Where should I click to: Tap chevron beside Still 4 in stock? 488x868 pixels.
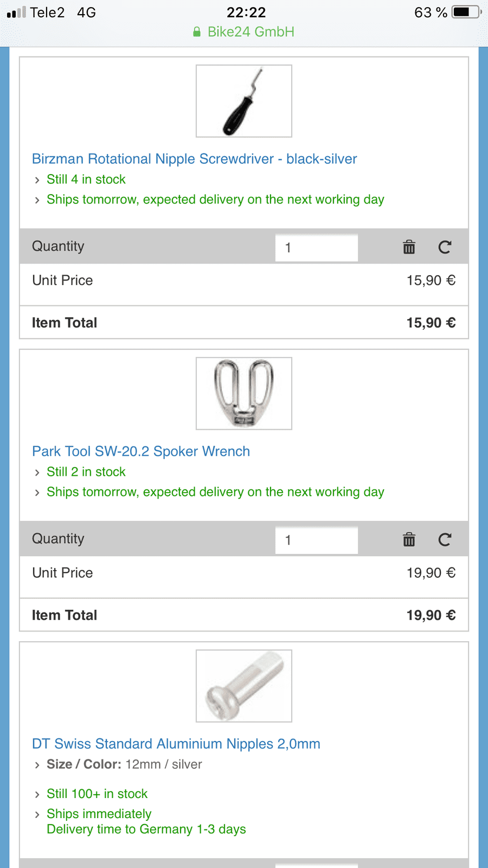(37, 180)
